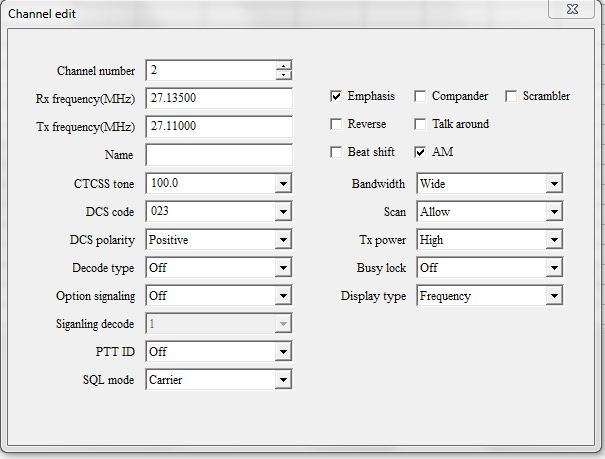Click the Rx frequency input field
The width and height of the screenshot is (605, 459).
click(219, 98)
